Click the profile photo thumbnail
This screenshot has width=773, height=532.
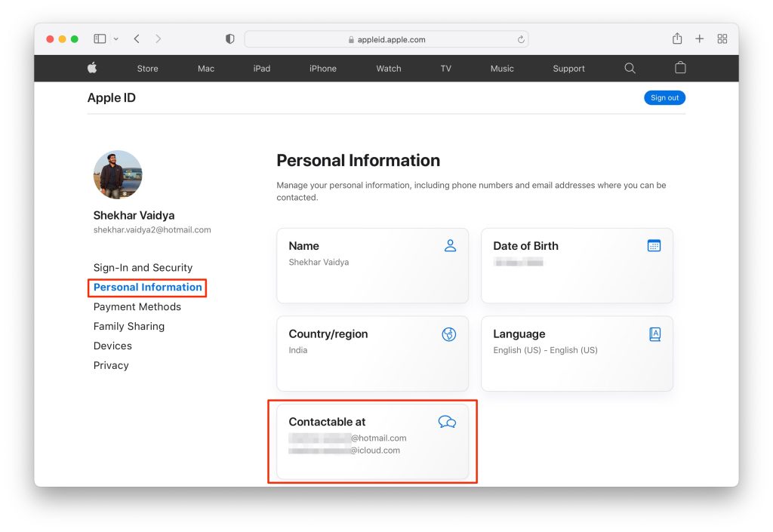(x=118, y=174)
